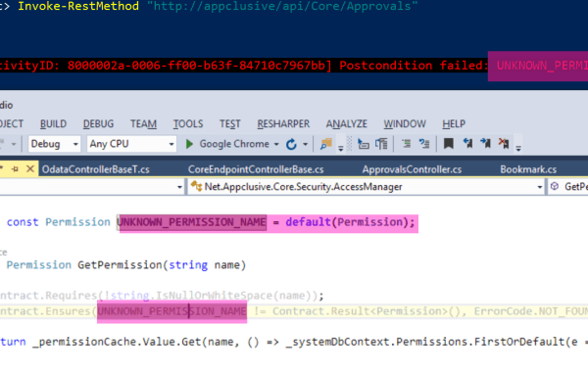
Task: Open the WINDOW menu
Action: point(405,124)
